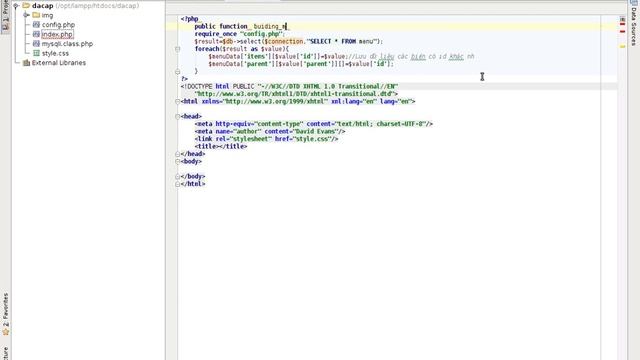Fold the html tag block
The width and height of the screenshot is (640, 360).
pyautogui.click(x=178, y=102)
